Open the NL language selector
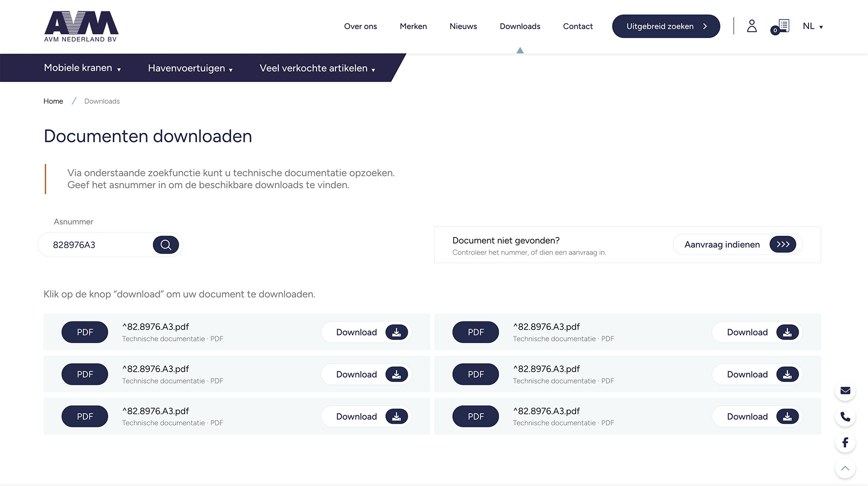 813,26
